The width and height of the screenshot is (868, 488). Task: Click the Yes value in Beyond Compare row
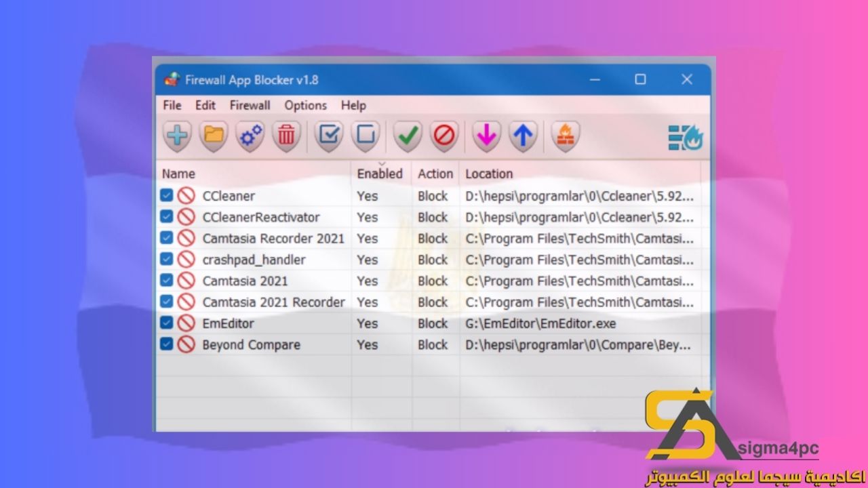pos(368,345)
